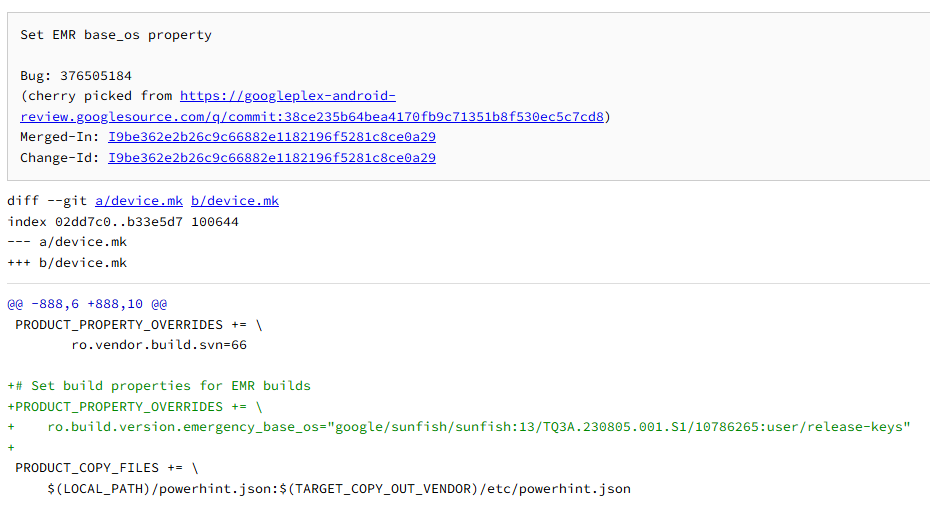Click the 'Bug: 376505184' line
Screen dimensions: 930x530
click(76, 76)
